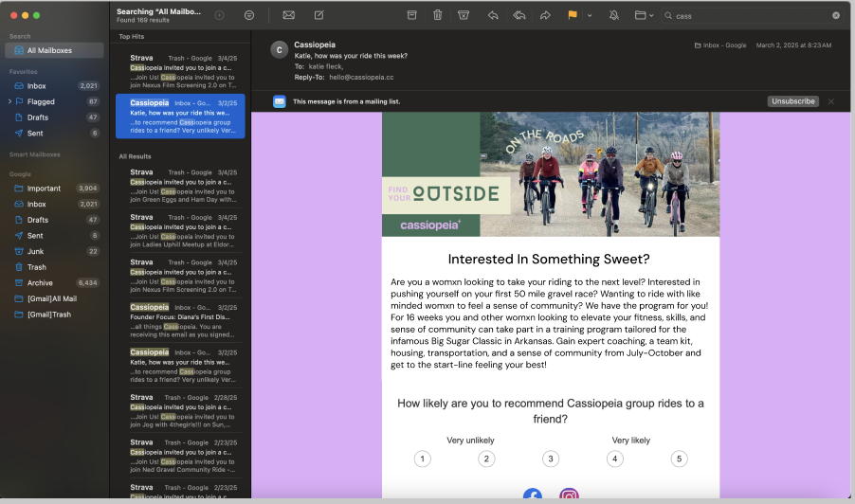Open All Results Cassiopeia Katie ride email
855x504 pixels.
click(180, 366)
